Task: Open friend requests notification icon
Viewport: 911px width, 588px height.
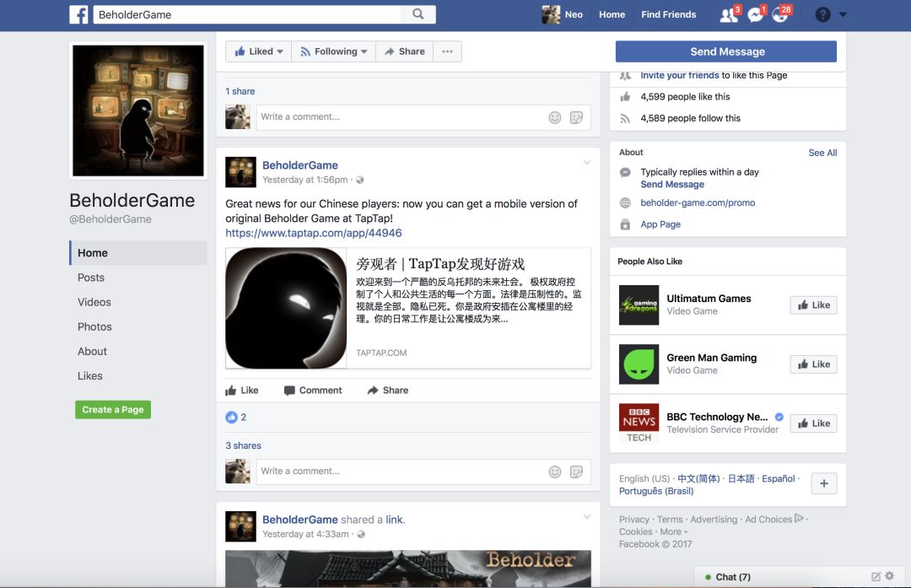Action: click(x=729, y=14)
